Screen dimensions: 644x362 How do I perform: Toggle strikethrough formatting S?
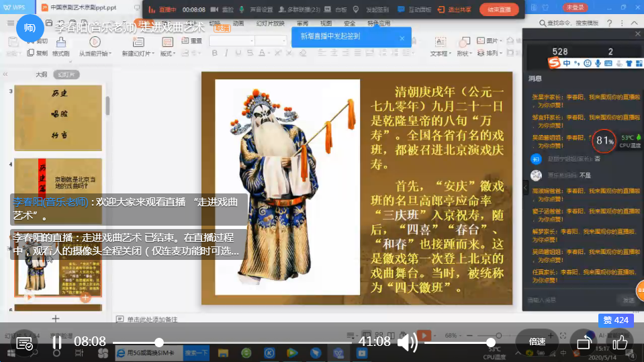tap(250, 53)
